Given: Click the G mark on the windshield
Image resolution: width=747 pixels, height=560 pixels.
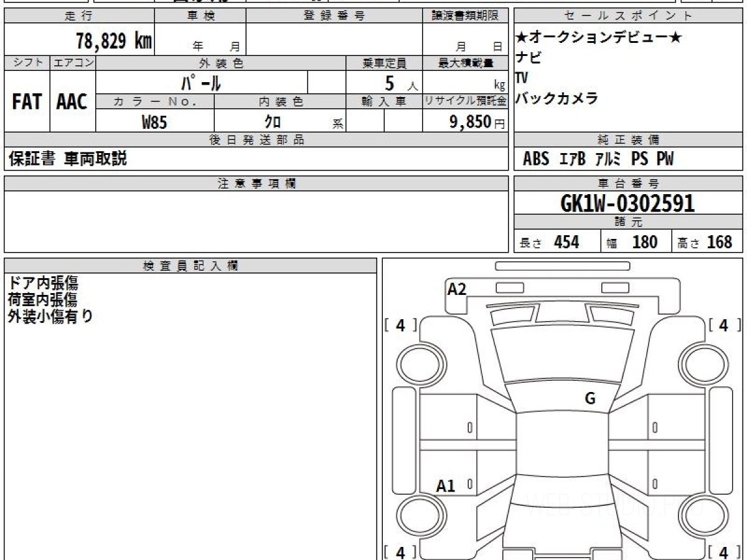Looking at the screenshot, I should 590,399.
